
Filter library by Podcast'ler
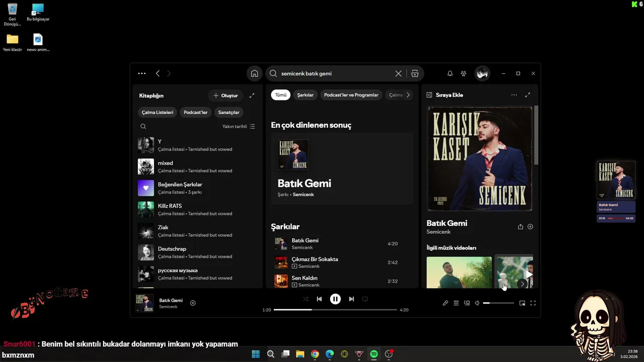(x=196, y=112)
